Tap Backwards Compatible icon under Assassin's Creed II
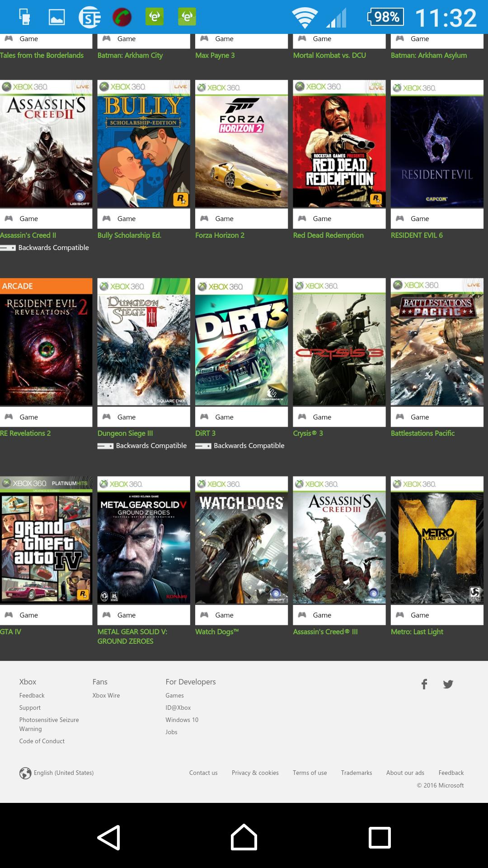488x868 pixels. tap(8, 248)
